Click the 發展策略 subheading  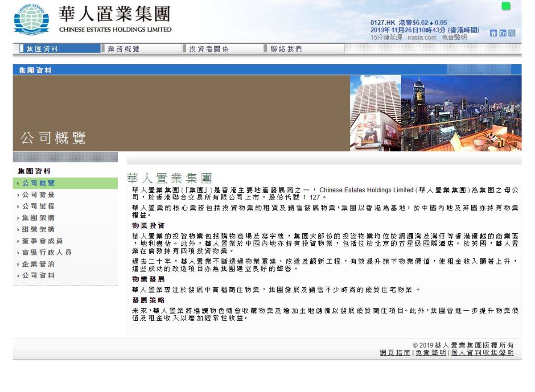coord(148,301)
